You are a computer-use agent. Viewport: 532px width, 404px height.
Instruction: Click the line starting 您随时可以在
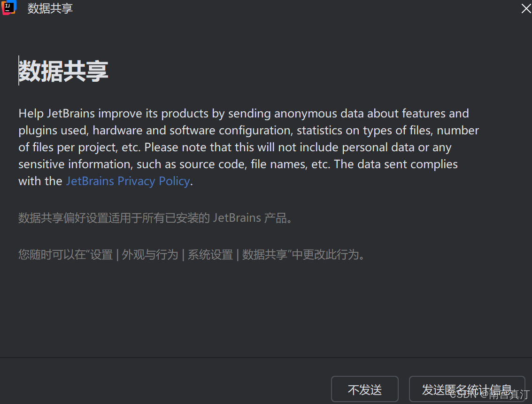(192, 255)
